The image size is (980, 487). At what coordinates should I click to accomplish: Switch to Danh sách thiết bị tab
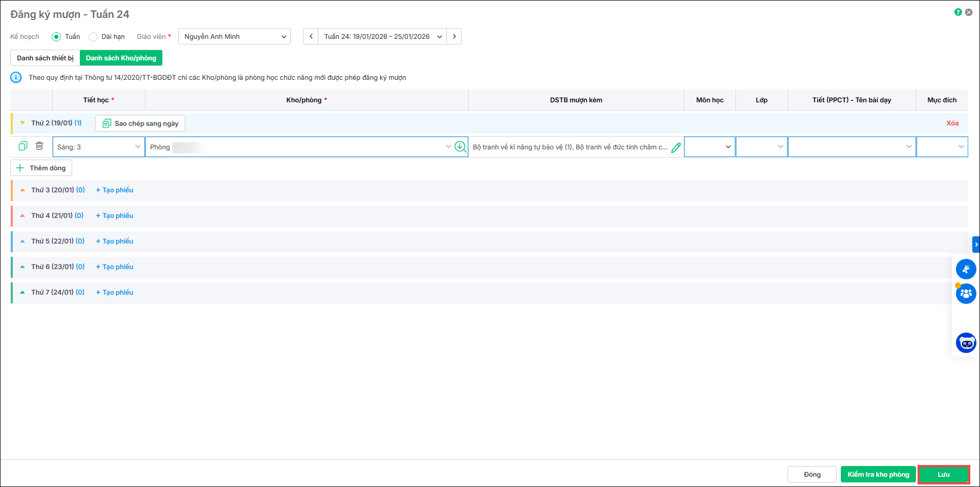pyautogui.click(x=45, y=58)
